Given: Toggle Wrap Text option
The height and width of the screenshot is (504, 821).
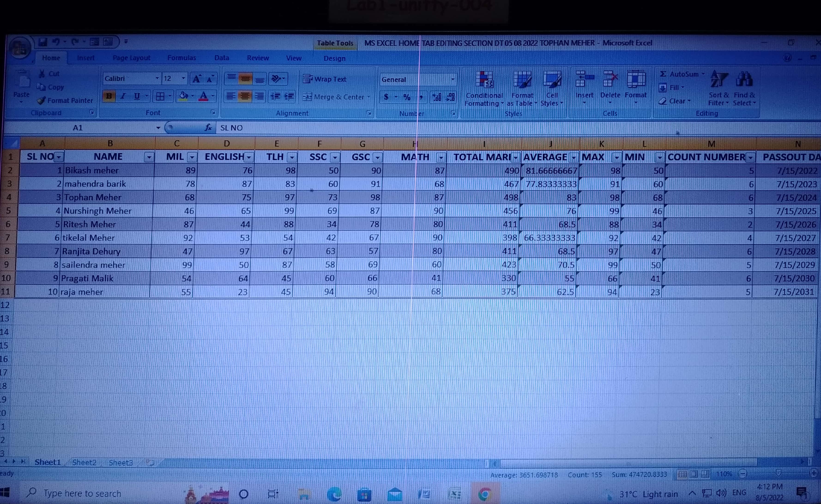Looking at the screenshot, I should (x=325, y=79).
